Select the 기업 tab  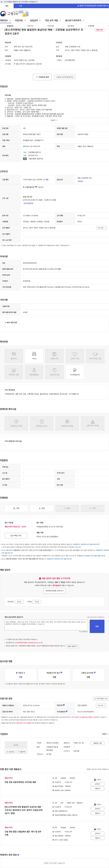pyautogui.click(x=20, y=6)
